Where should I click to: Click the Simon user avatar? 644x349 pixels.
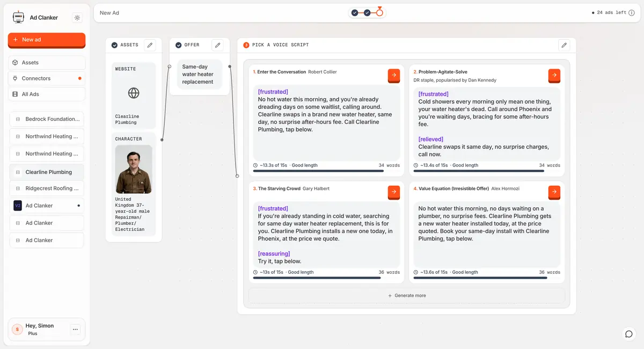click(x=17, y=329)
